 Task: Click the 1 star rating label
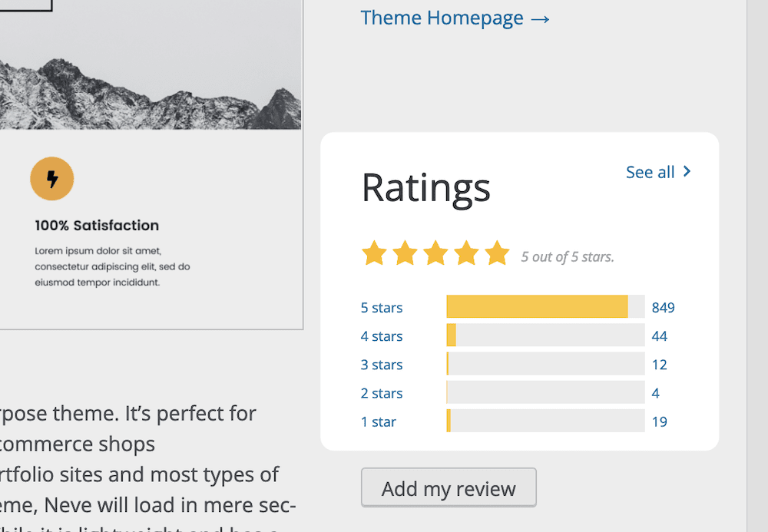[x=378, y=421]
